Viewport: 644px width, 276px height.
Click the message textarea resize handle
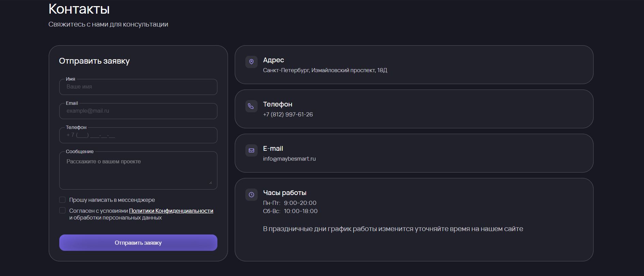[x=210, y=182]
